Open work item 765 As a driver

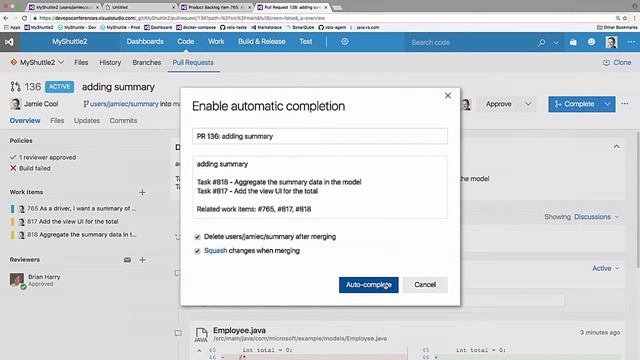tap(82, 209)
